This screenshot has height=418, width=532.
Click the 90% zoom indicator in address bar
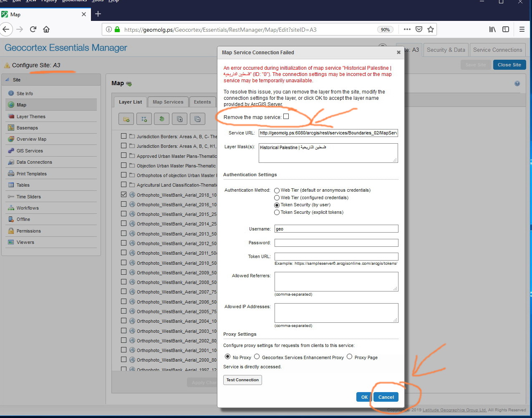[385, 30]
